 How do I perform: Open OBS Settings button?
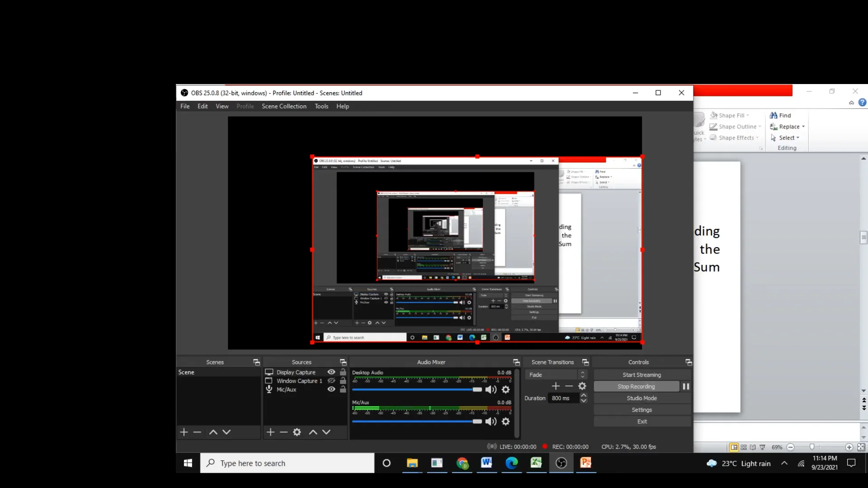click(642, 410)
